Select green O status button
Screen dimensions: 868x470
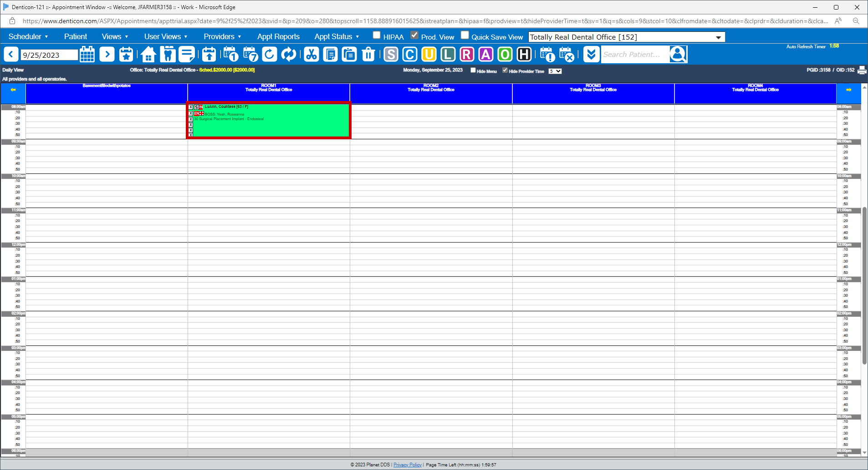click(x=505, y=55)
